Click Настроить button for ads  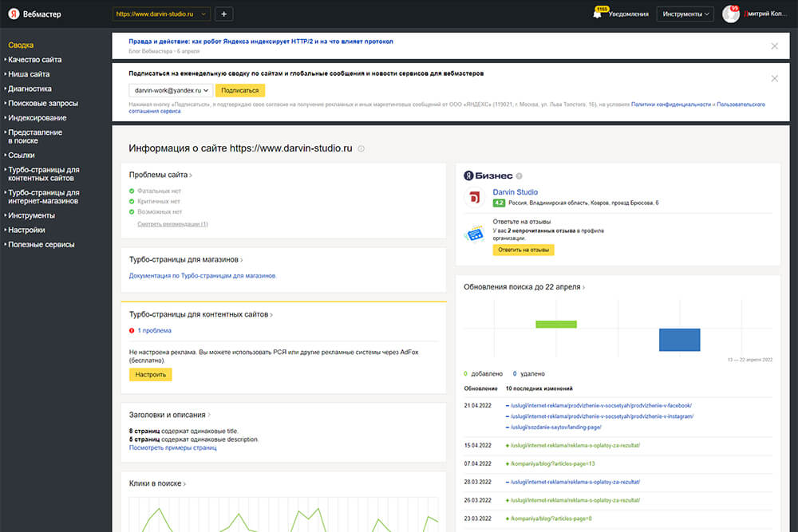coord(151,374)
